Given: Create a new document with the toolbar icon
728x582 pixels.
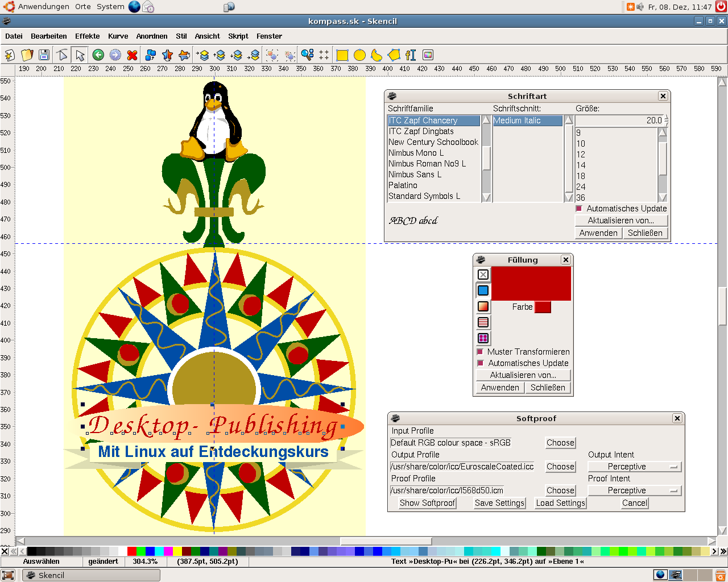Looking at the screenshot, I should point(10,55).
